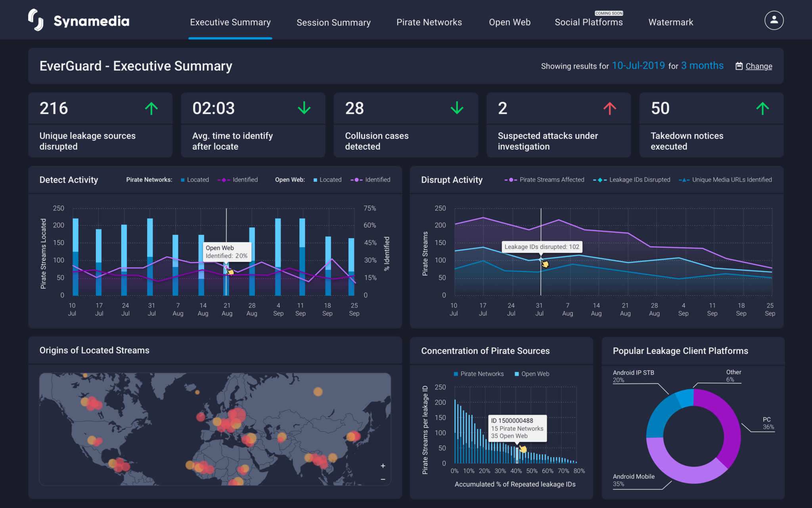Image resolution: width=812 pixels, height=508 pixels.
Task: Click the ID 1500000488 tooltip
Action: 517,428
